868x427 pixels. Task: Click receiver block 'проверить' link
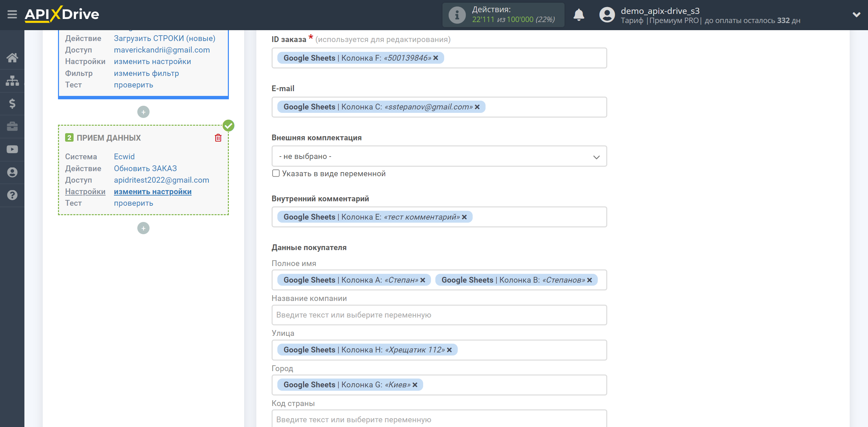tap(133, 203)
